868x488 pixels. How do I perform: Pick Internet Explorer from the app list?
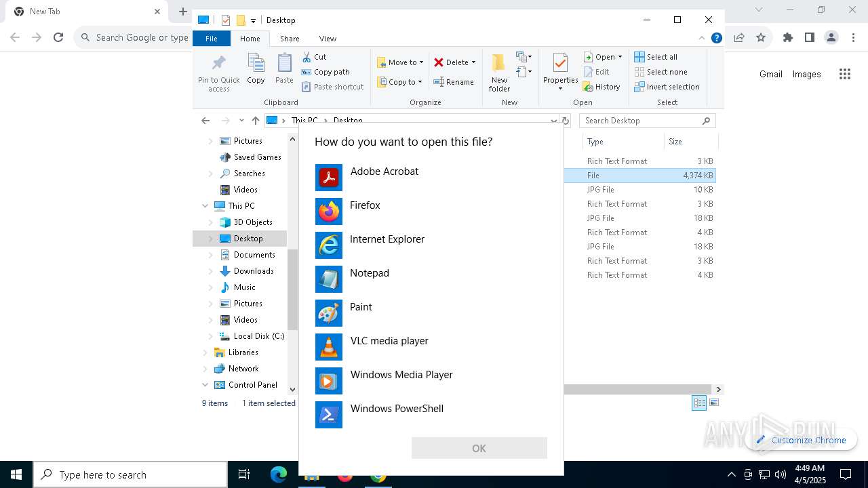pos(431,245)
